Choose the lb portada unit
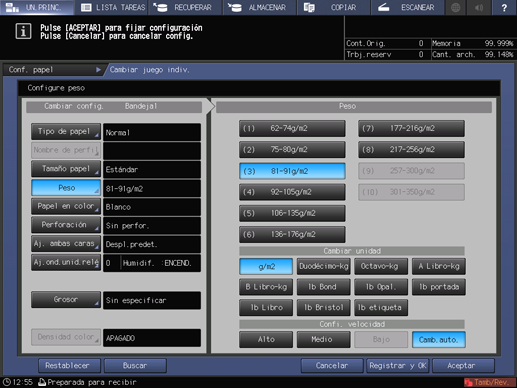The width and height of the screenshot is (517, 388). tap(439, 287)
